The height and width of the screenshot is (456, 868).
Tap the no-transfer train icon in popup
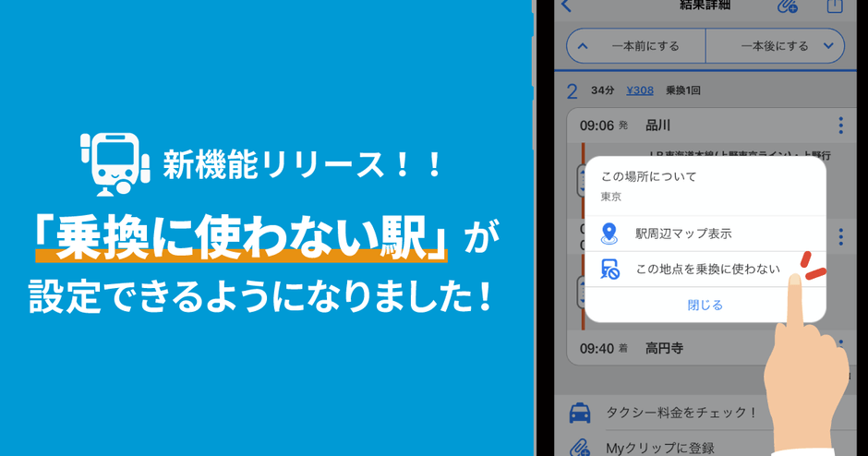click(x=610, y=269)
